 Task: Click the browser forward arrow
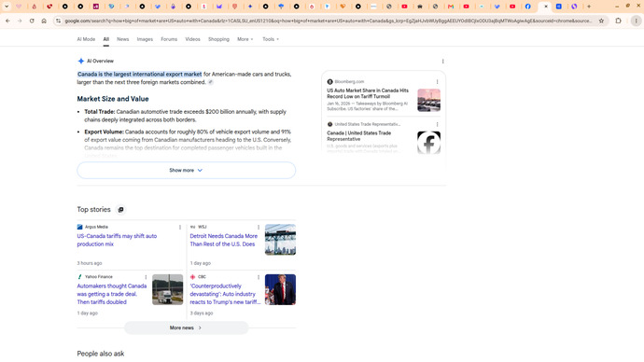pyautogui.click(x=20, y=21)
